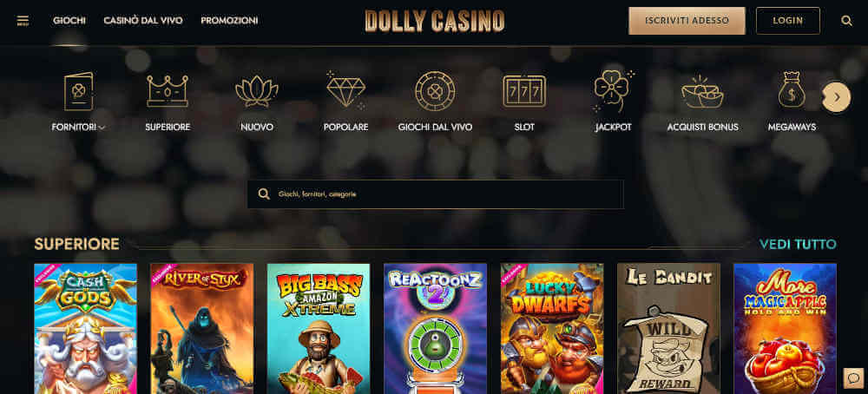868x394 pixels.
Task: Focus the games search input field
Action: click(435, 194)
